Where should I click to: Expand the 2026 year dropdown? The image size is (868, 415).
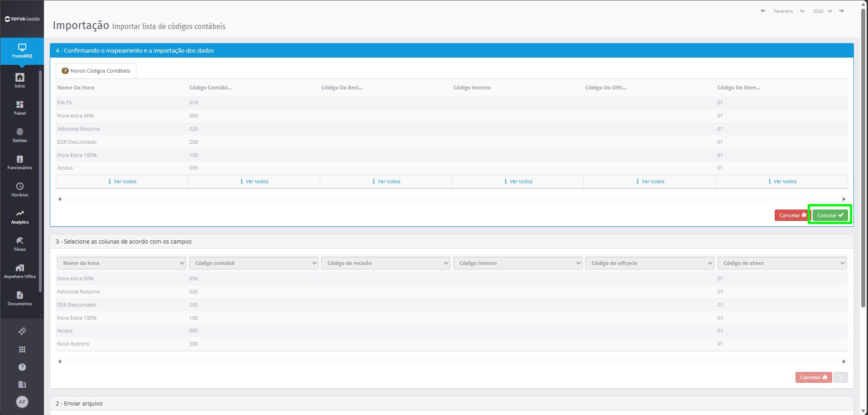coord(822,11)
